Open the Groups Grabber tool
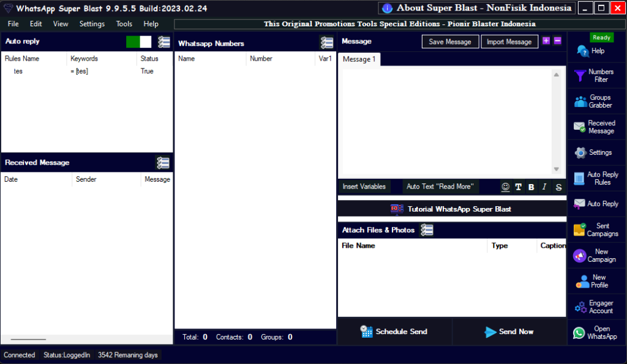This screenshot has width=627, height=364. tap(597, 101)
